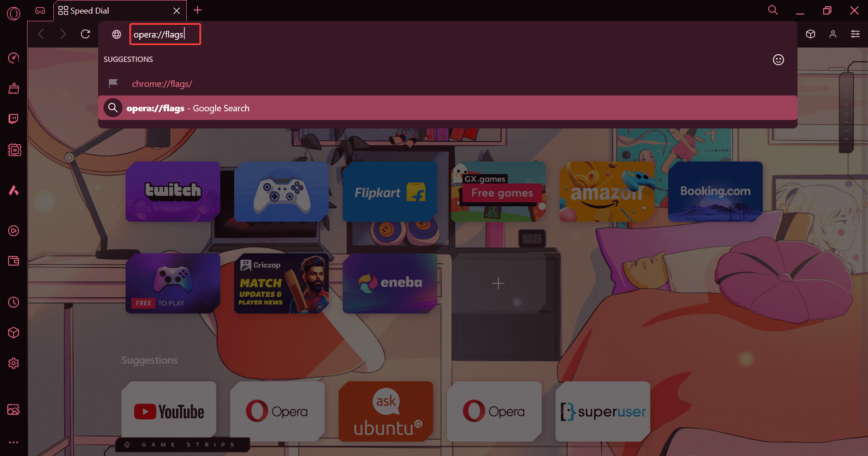Open History clock icon in sidebar

[14, 302]
